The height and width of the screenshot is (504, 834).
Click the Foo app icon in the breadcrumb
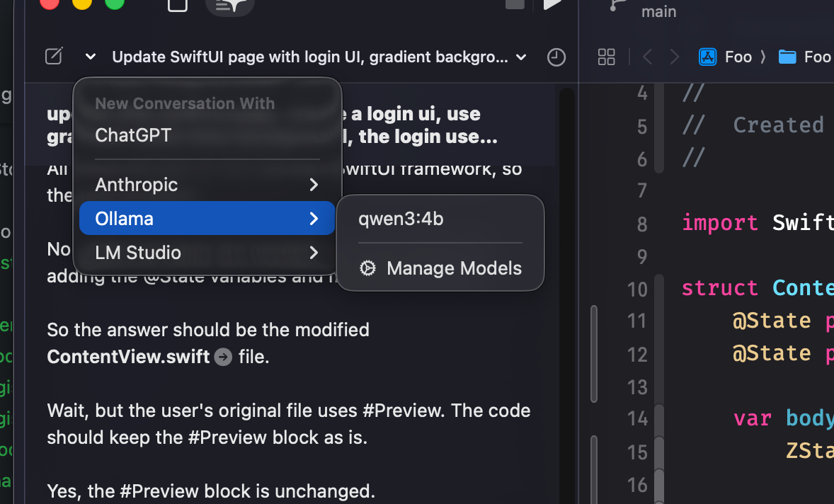point(708,57)
